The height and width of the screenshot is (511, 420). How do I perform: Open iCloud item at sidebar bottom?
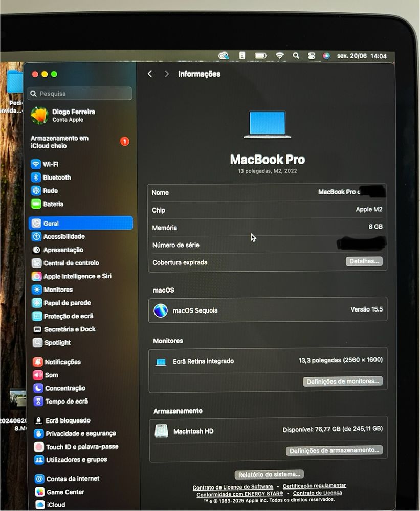pyautogui.click(x=50, y=505)
